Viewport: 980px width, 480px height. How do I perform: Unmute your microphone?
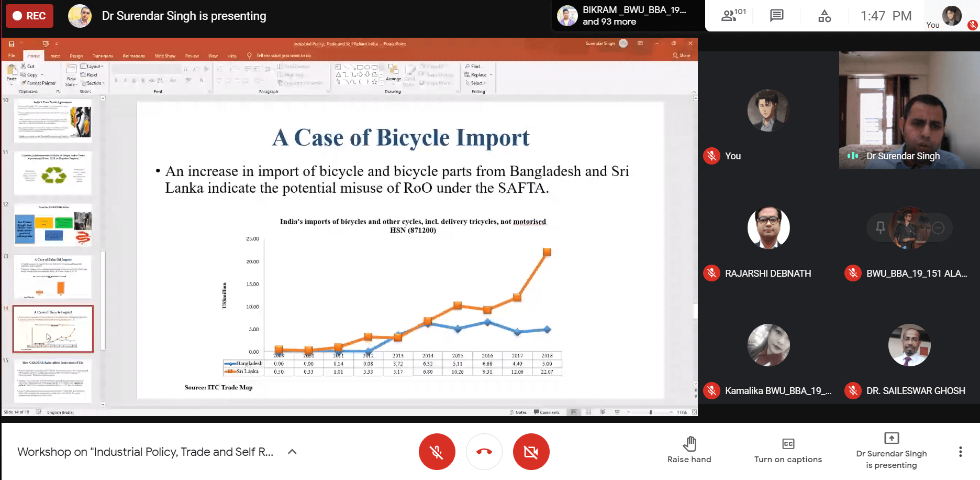click(x=437, y=452)
